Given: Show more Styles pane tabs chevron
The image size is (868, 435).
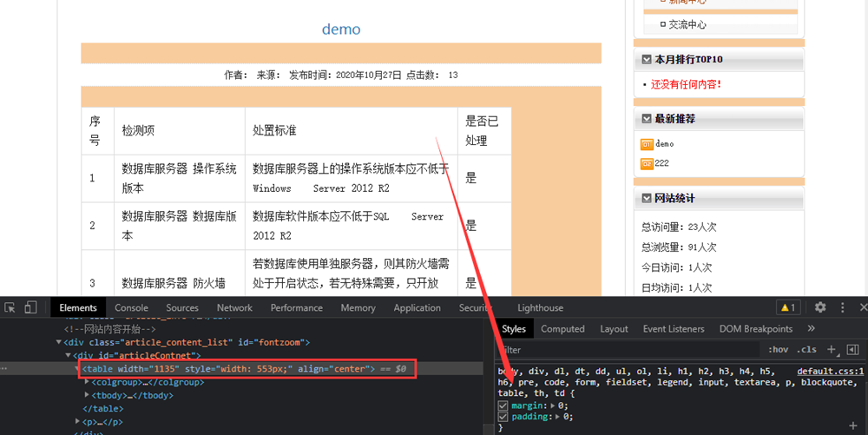Looking at the screenshot, I should [x=812, y=329].
